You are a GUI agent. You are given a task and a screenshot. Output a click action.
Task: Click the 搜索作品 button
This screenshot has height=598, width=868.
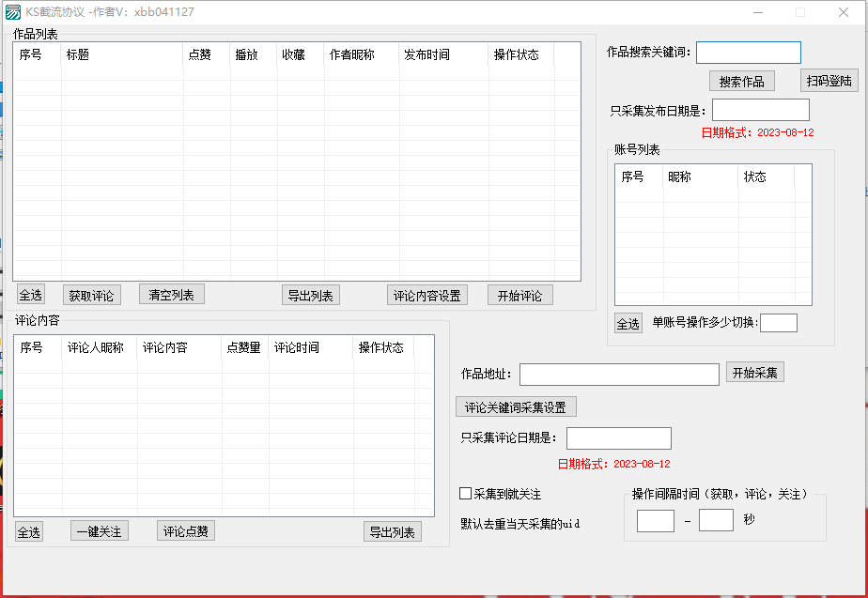pyautogui.click(x=742, y=82)
